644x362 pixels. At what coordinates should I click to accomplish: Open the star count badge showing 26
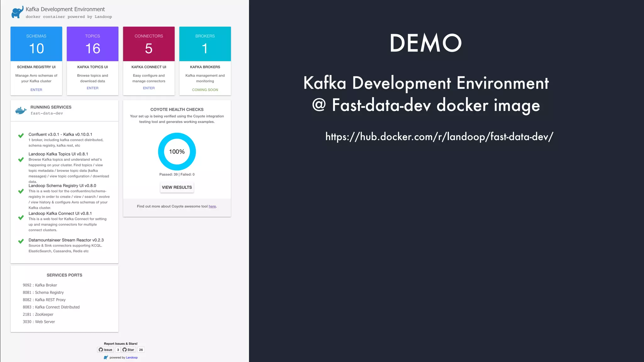tap(141, 350)
